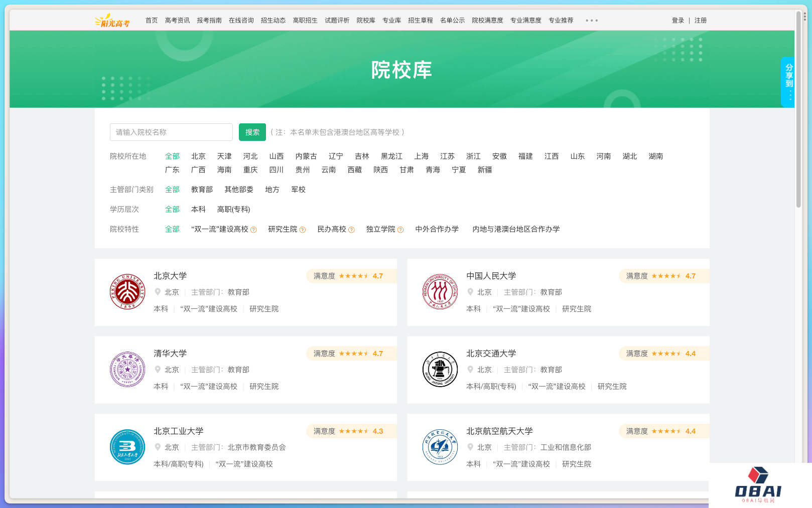Select “双一流”建设高校 feature filter
Screen dimensions: 812x508
(220, 229)
